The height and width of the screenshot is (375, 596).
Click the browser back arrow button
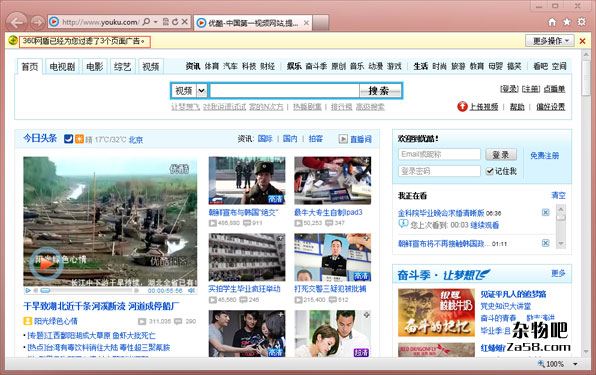pos(17,22)
